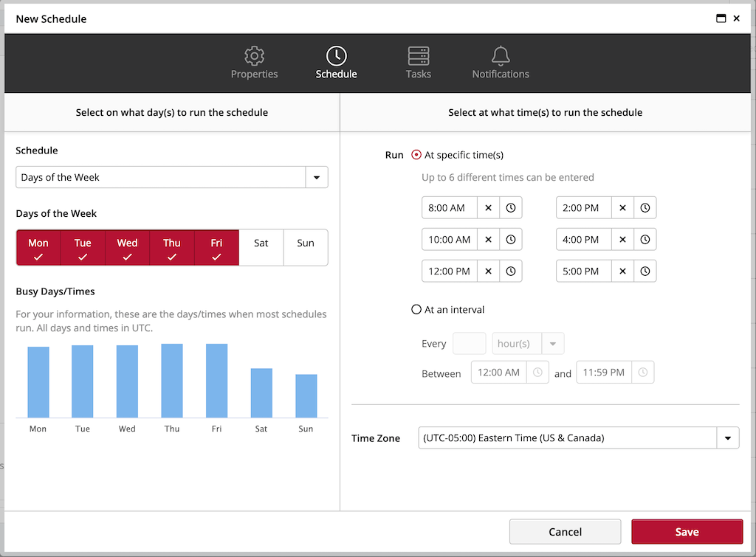Click the Fri bar in busy chart

coord(216,381)
